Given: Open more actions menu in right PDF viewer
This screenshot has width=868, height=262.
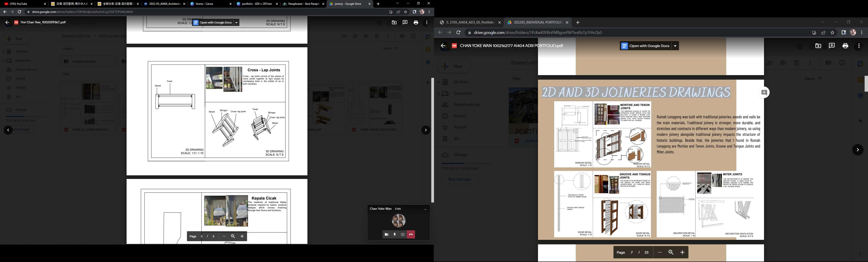Looking at the screenshot, I should tap(859, 46).
